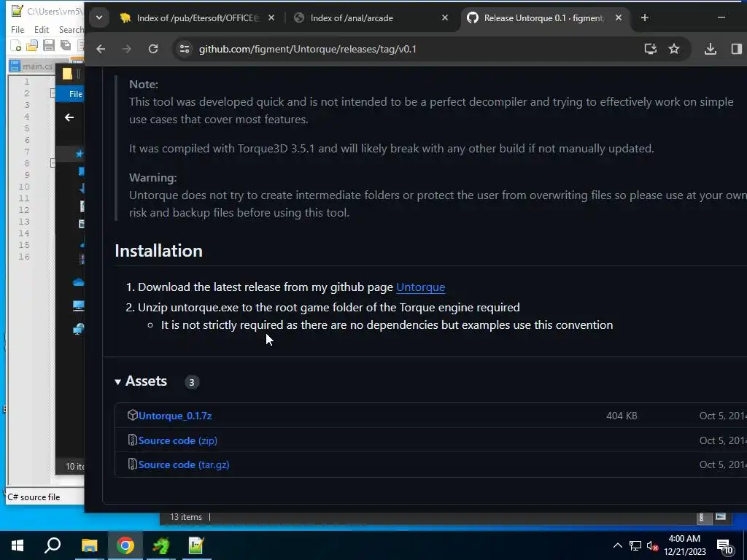This screenshot has width=747, height=560.
Task: Click the back arrow in File Explorer window
Action: point(69,117)
